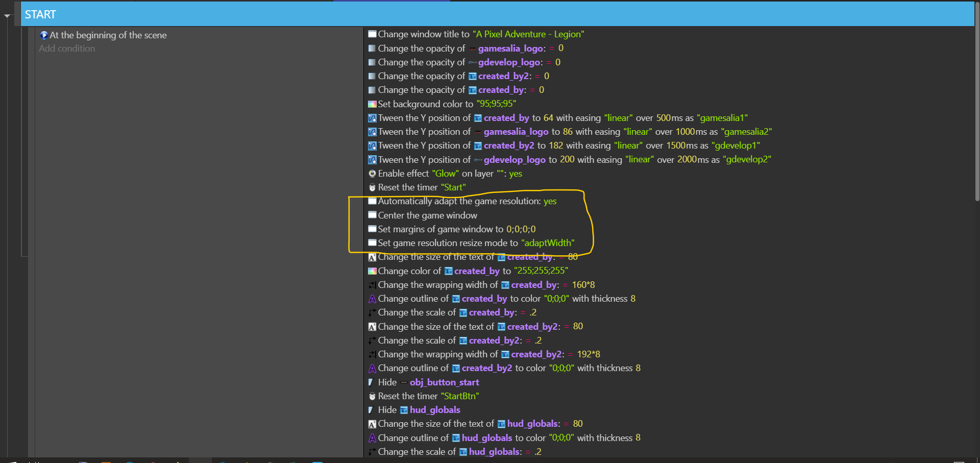Click the wrapping width icon for created_by2
Viewport: 980px width, 463px height.
(371, 354)
